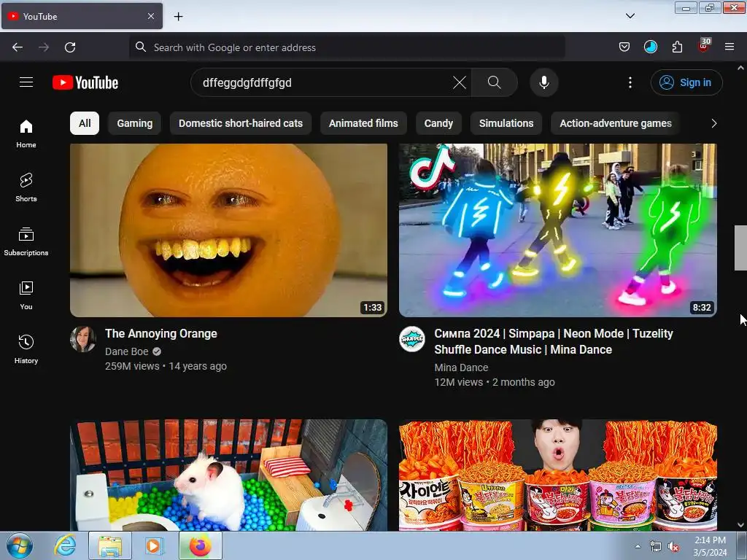
Task: Click the scrollbar down arrow
Action: (740, 525)
